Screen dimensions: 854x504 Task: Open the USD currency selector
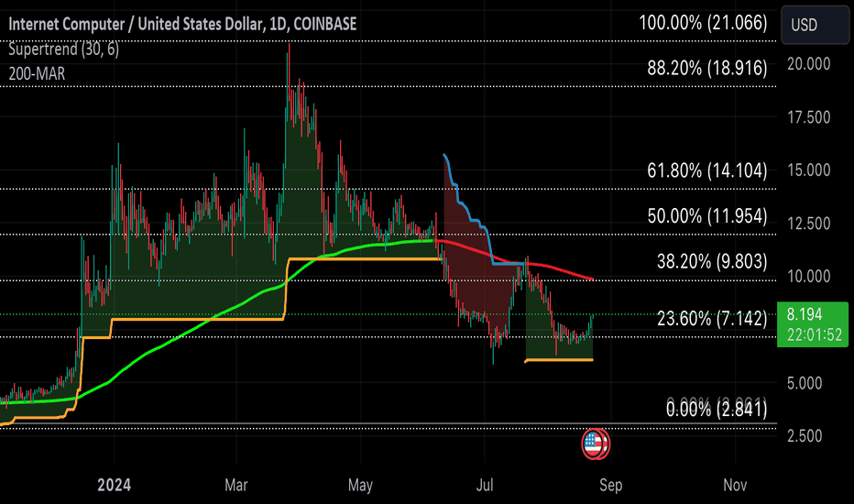(x=815, y=25)
